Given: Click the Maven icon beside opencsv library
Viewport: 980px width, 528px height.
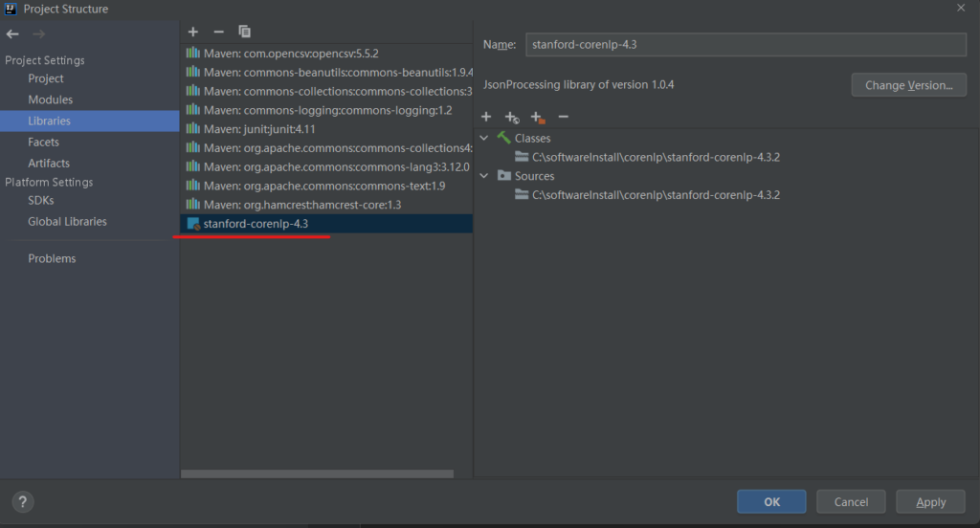Looking at the screenshot, I should tap(193, 54).
